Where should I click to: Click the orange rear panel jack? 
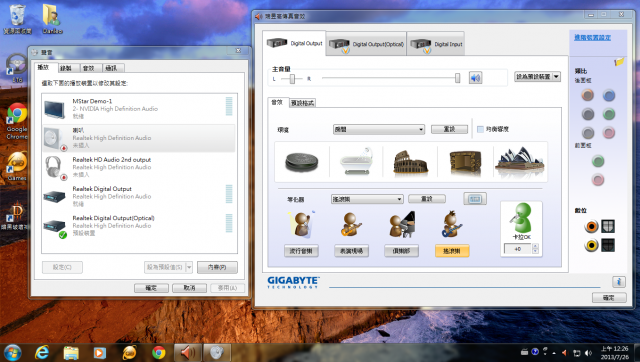tap(587, 95)
